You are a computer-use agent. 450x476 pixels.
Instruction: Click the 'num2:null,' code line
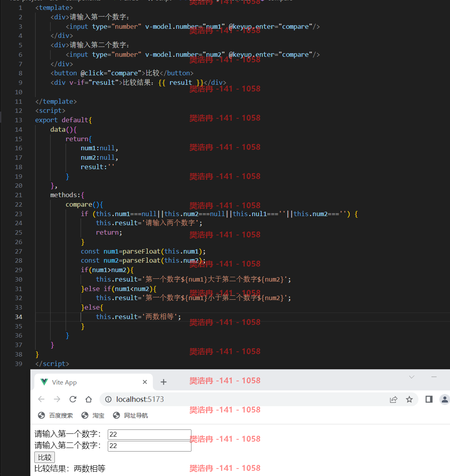(x=99, y=157)
